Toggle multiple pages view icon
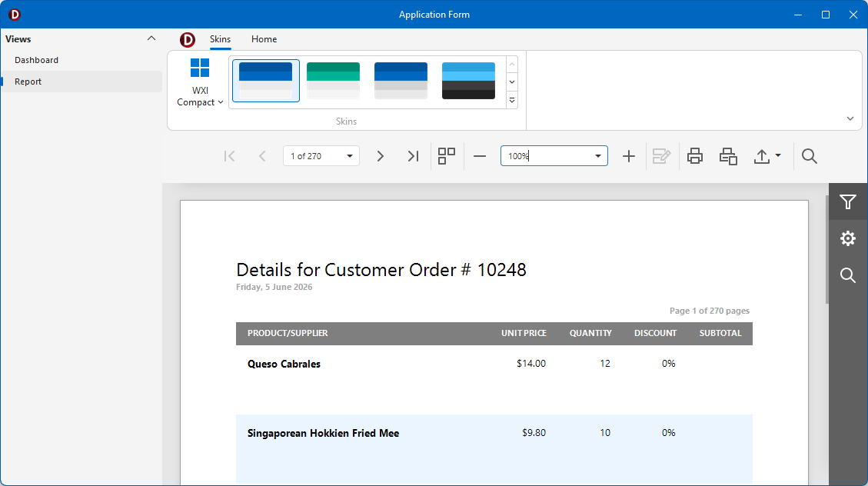The image size is (868, 486). 447,156
